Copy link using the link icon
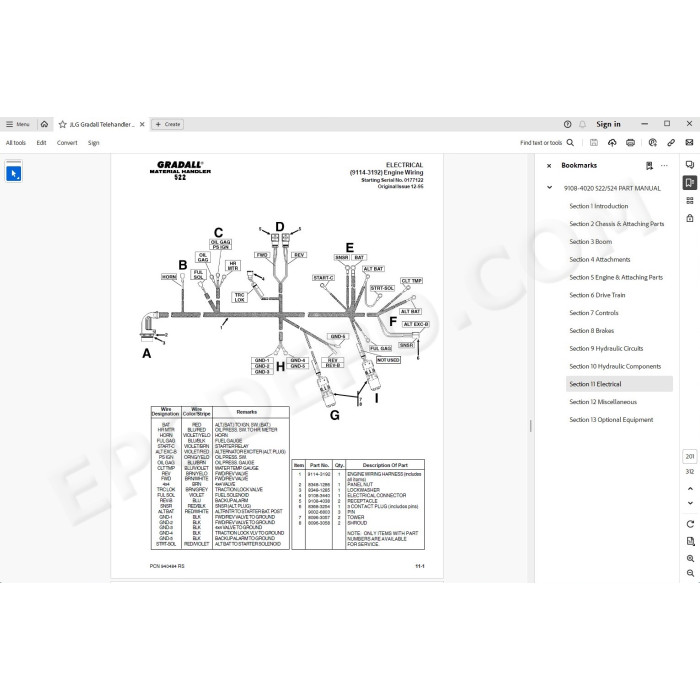 pyautogui.click(x=671, y=142)
